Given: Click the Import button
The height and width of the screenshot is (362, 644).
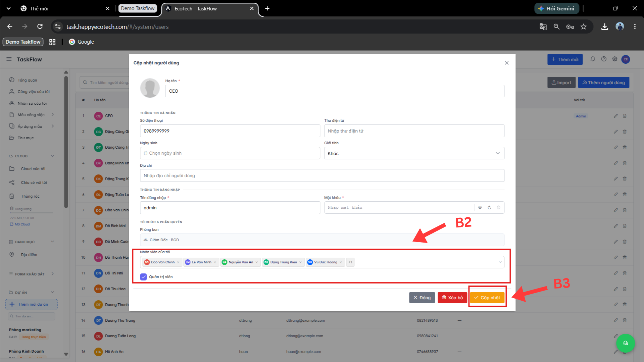Looking at the screenshot, I should coord(561,83).
